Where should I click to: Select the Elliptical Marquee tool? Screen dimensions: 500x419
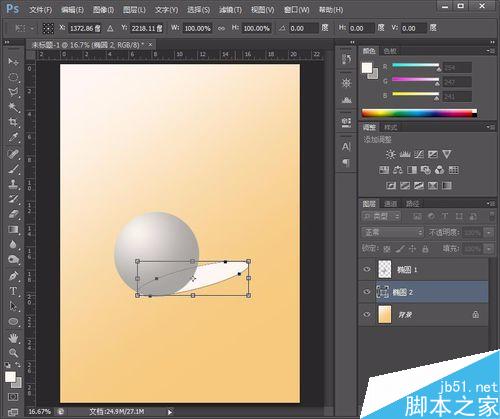pos(13,77)
